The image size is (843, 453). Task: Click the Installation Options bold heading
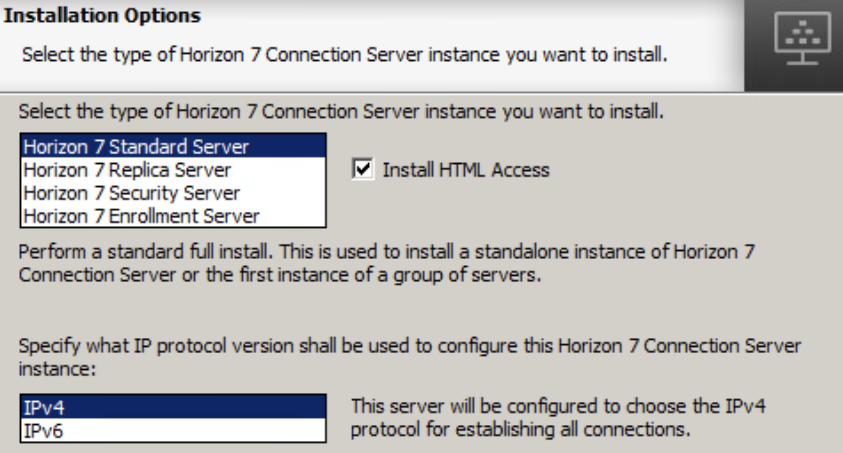[x=104, y=17]
